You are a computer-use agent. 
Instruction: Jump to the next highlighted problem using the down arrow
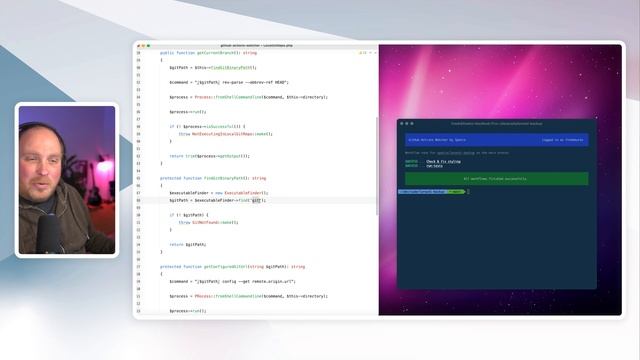376,53
